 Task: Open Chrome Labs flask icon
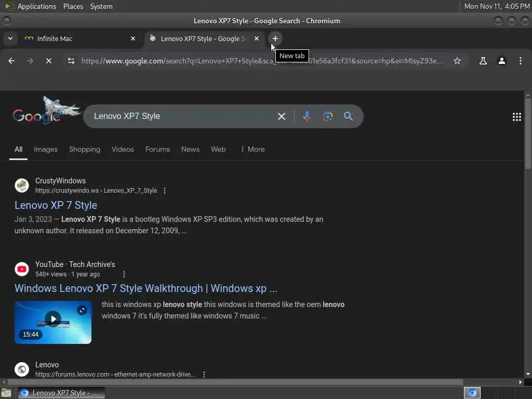click(x=483, y=61)
